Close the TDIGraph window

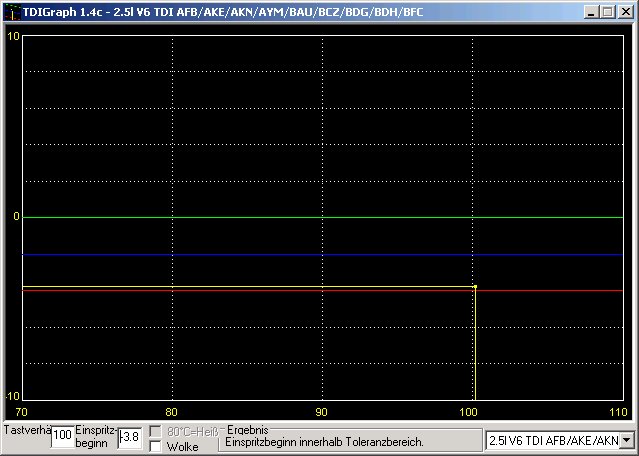(625, 12)
